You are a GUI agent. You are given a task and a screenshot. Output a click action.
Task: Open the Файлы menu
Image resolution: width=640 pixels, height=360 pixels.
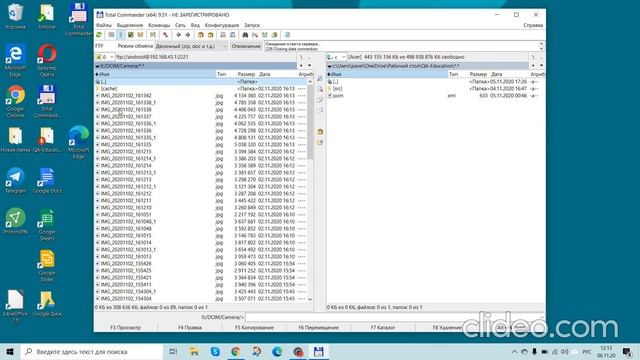104,25
